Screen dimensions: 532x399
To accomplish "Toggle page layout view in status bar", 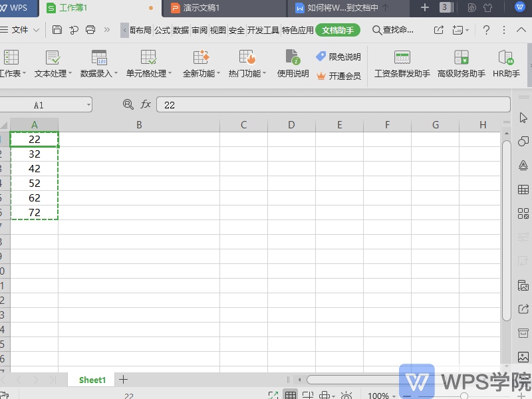I will (x=307, y=394).
